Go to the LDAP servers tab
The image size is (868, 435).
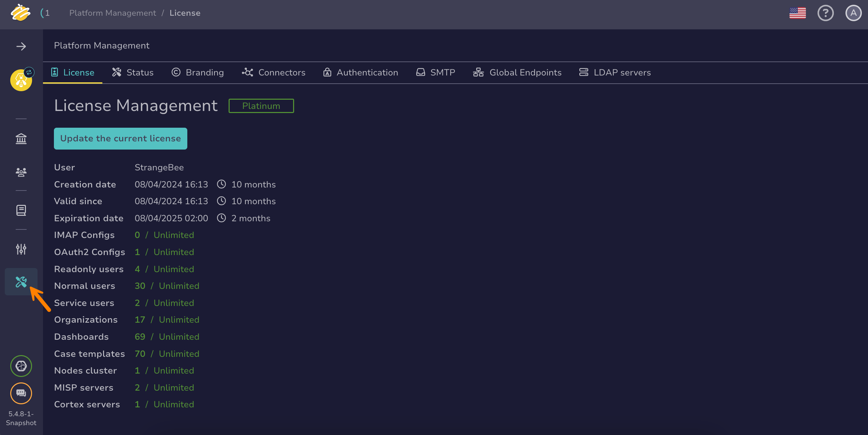pyautogui.click(x=615, y=72)
